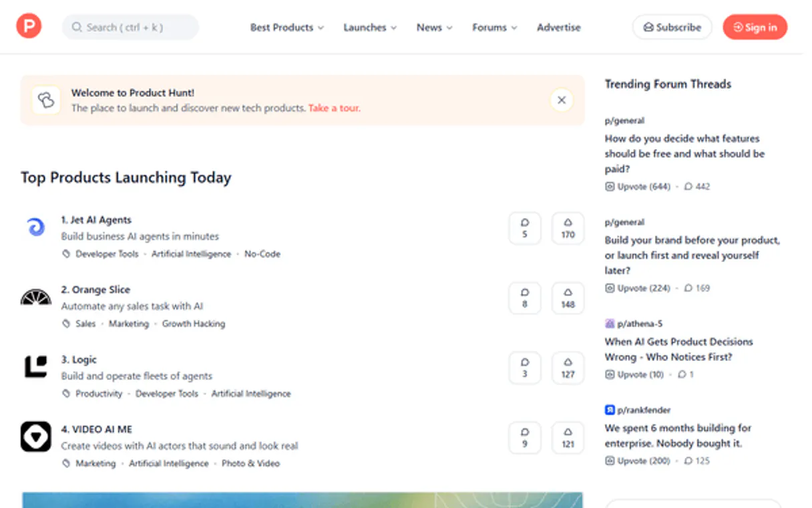This screenshot has width=812, height=508.
Task: Upvote Logic product
Action: click(x=568, y=368)
